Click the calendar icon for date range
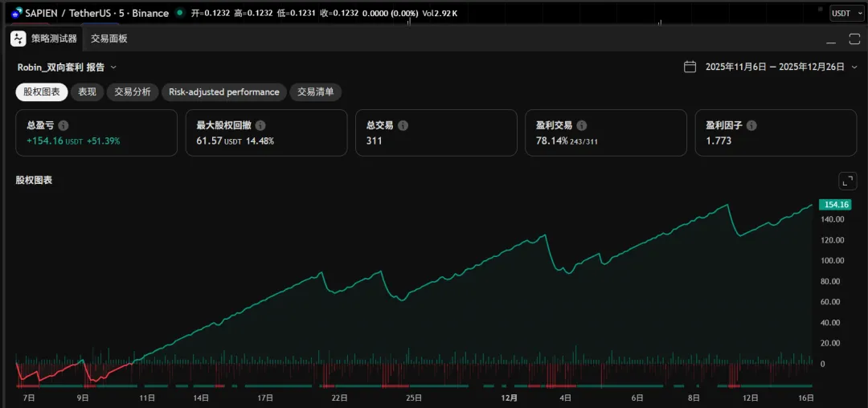The width and height of the screenshot is (868, 408). pos(690,67)
